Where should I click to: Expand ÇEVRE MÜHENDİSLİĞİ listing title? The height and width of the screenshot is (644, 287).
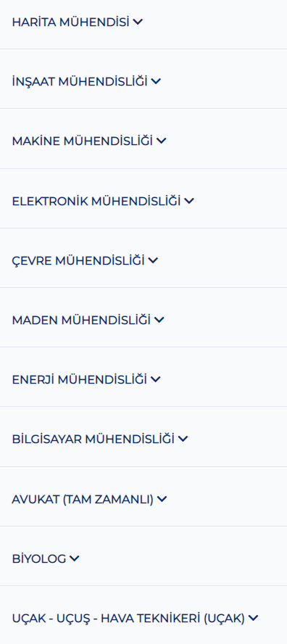pos(78,261)
